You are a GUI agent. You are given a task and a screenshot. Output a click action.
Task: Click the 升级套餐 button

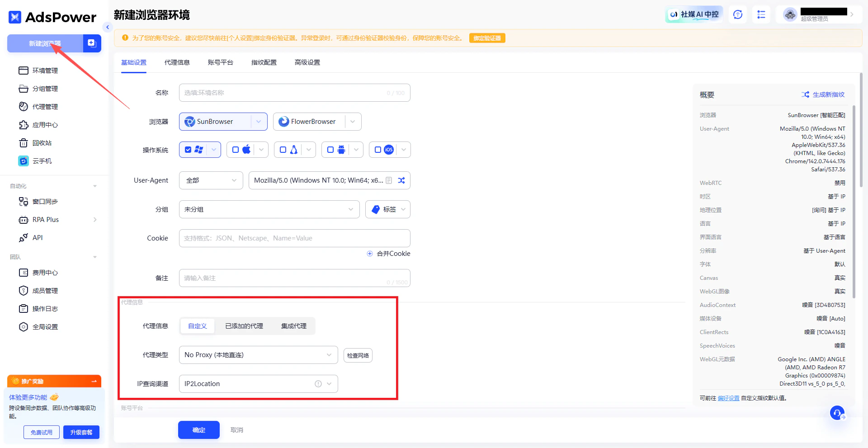point(81,432)
